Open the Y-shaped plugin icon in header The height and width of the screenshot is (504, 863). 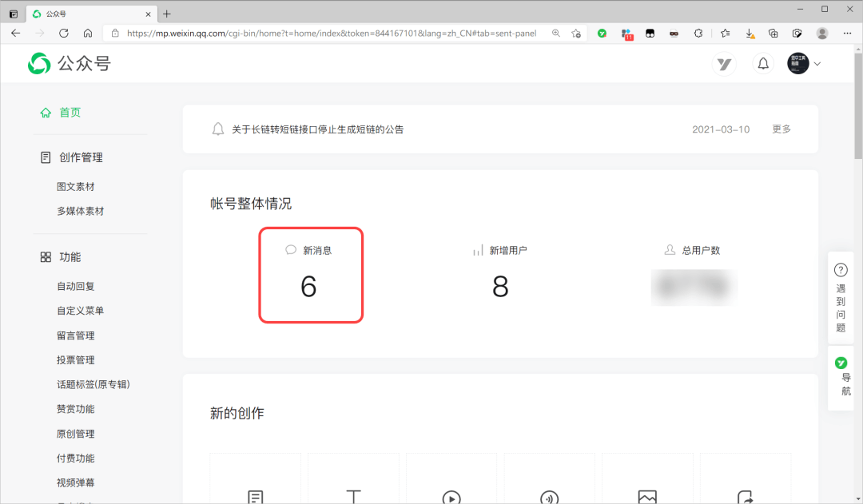724,64
